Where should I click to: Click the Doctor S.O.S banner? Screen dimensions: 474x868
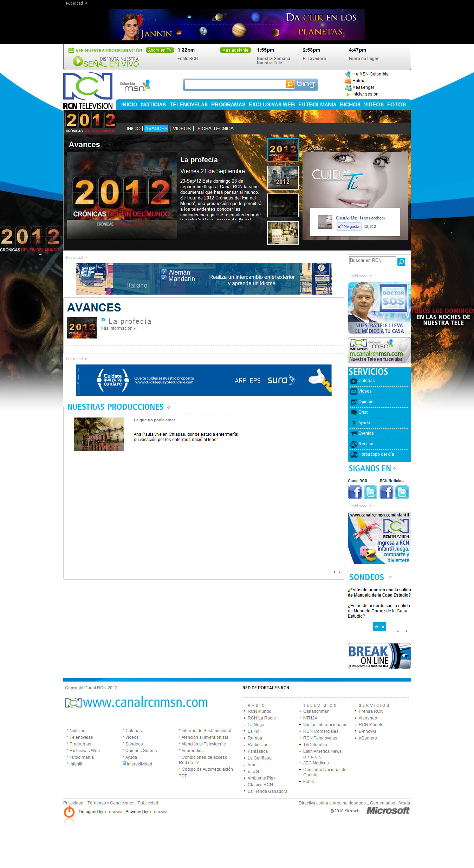[379, 308]
